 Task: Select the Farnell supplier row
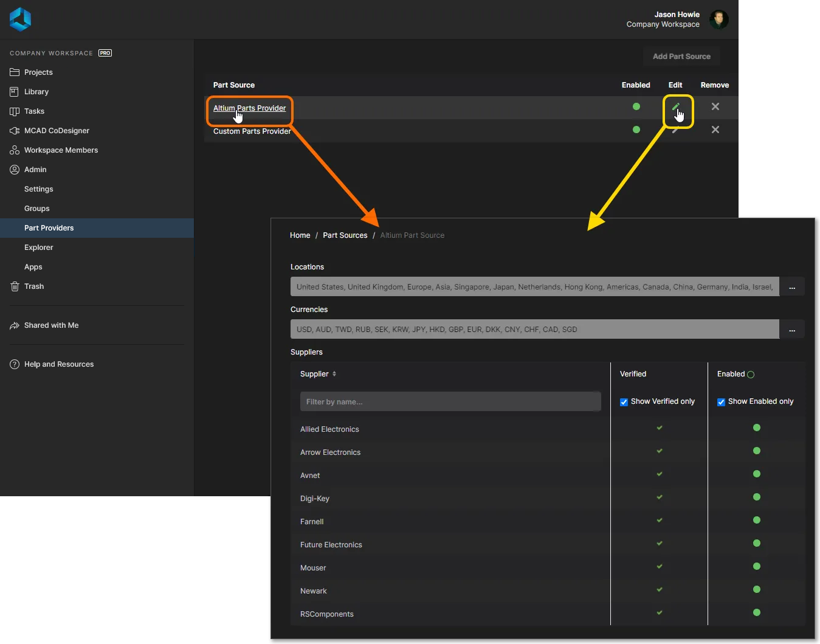point(548,521)
